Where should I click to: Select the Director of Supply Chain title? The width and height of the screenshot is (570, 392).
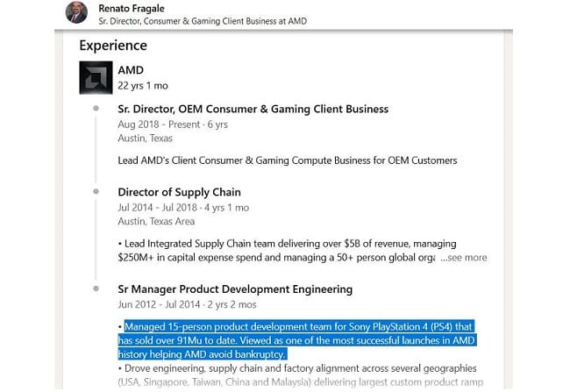tap(179, 192)
